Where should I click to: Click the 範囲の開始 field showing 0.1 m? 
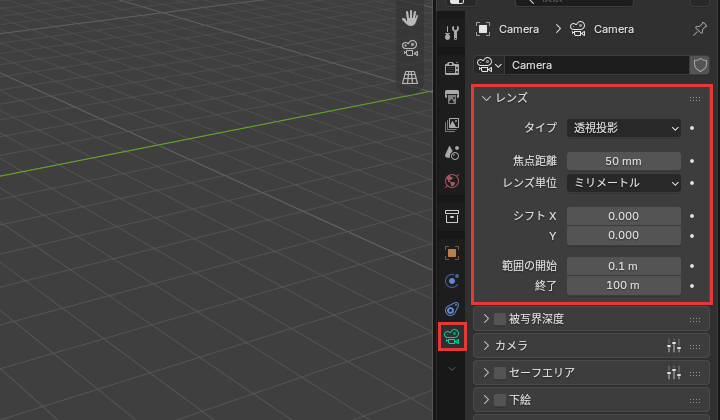pyautogui.click(x=624, y=266)
